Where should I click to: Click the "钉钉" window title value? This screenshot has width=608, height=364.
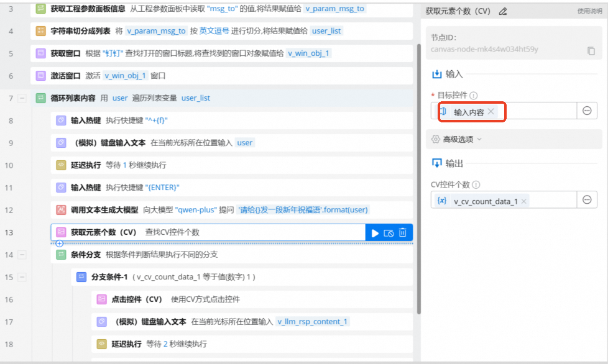113,53
